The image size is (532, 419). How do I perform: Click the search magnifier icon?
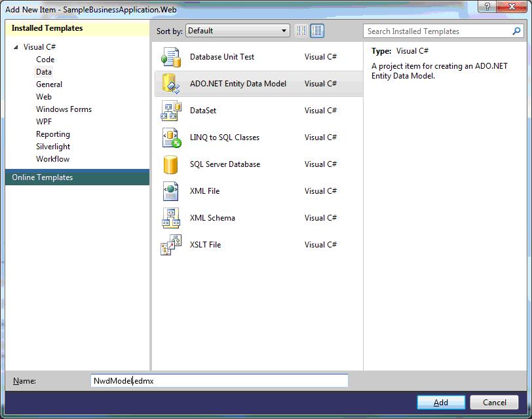point(516,31)
